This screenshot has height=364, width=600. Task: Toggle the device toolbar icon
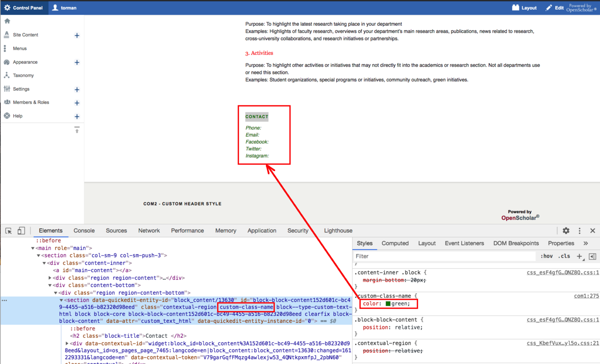click(21, 231)
